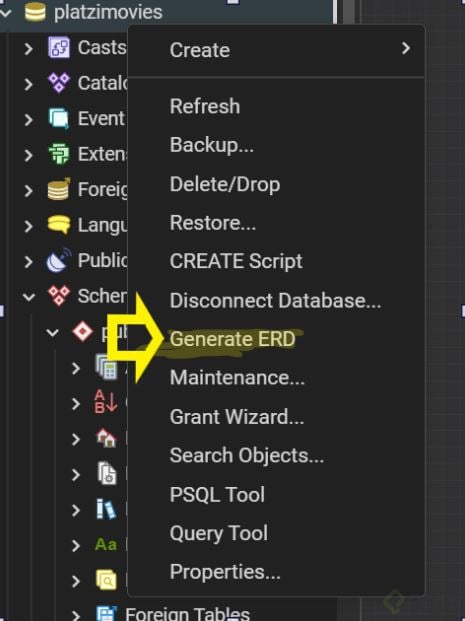Click the platzimovies database icon
The image size is (465, 621).
35,12
